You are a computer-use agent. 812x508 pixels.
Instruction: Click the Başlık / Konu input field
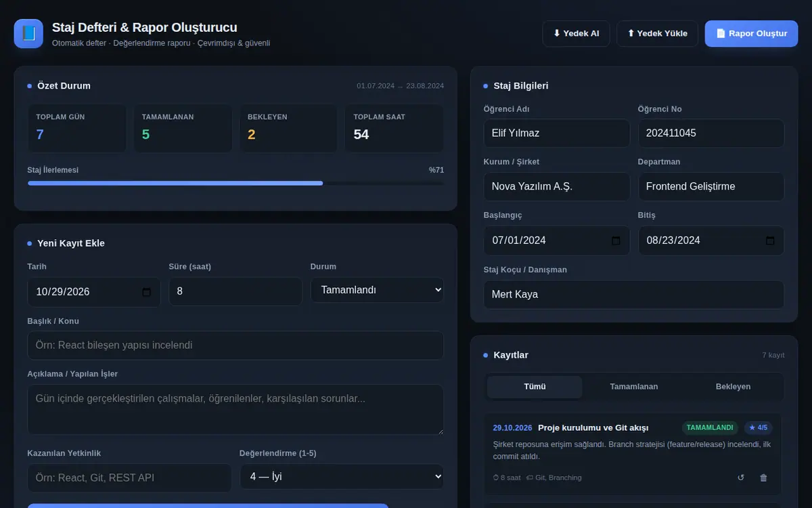[235, 345]
